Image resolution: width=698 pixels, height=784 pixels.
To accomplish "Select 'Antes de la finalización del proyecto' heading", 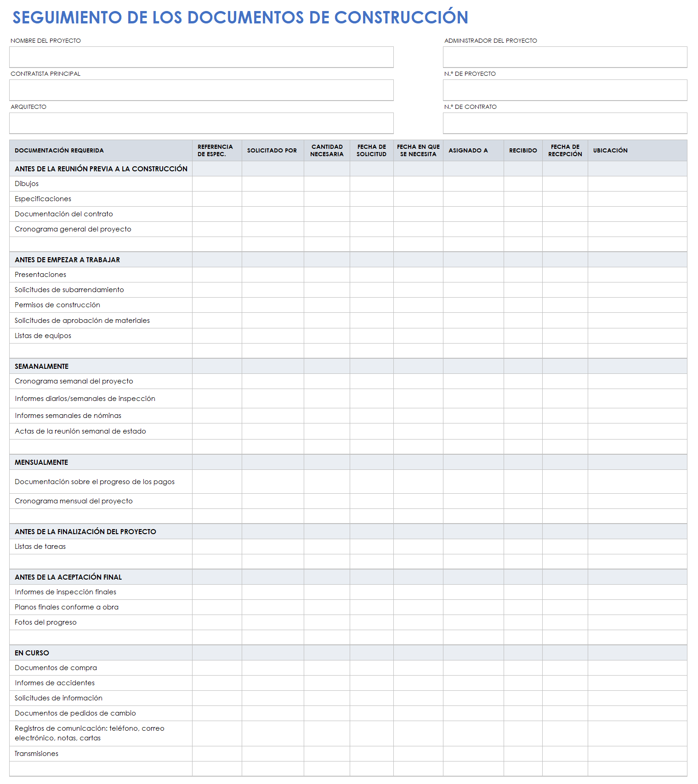I will coord(85,532).
